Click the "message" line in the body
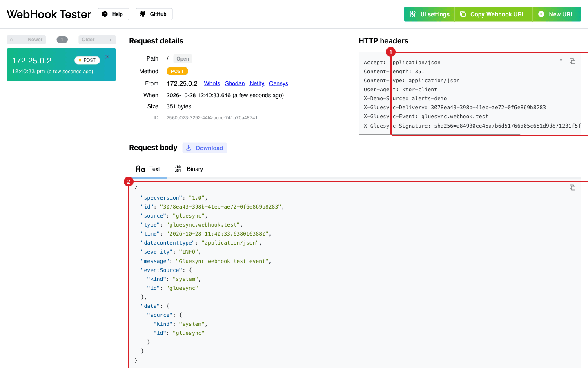 tap(206, 261)
